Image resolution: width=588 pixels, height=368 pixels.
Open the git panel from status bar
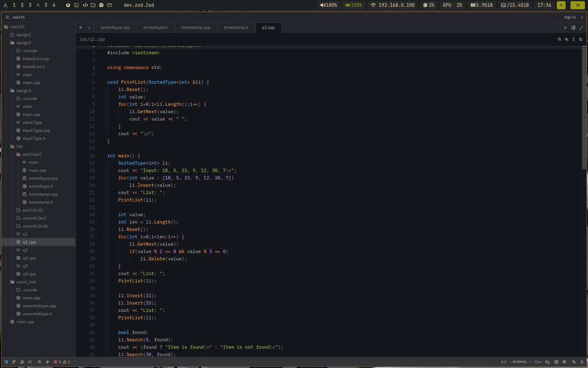click(14, 362)
